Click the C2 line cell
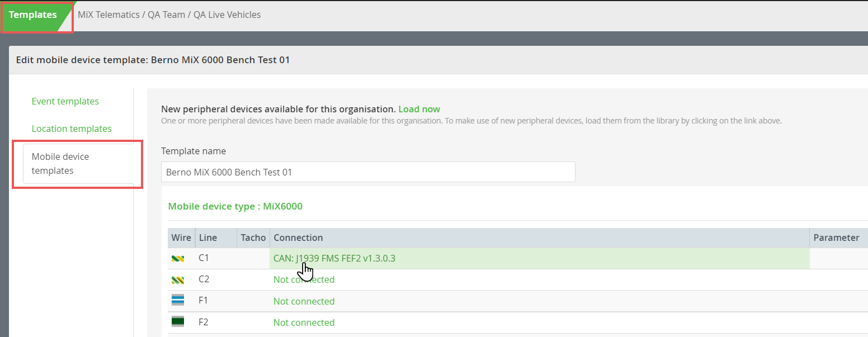This screenshot has height=337, width=868. (216, 279)
